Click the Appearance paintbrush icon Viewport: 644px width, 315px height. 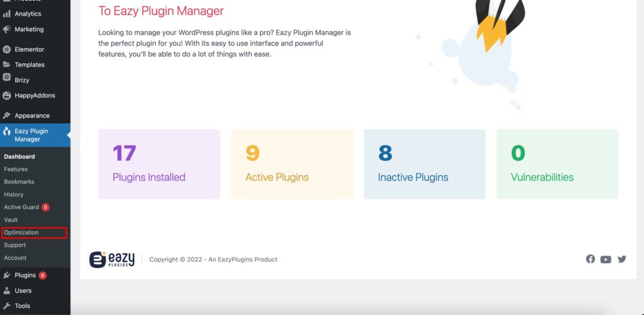[6, 116]
